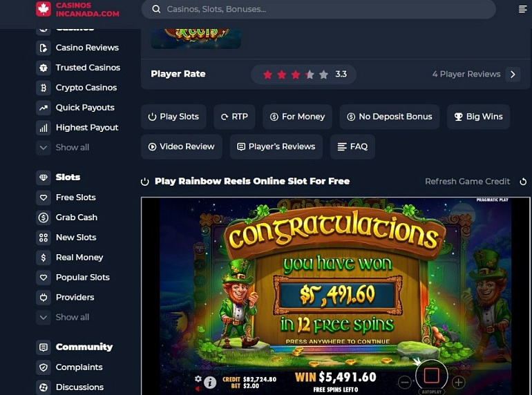Mute the game sound speaker toggle
532x395 pixels.
coord(198,389)
